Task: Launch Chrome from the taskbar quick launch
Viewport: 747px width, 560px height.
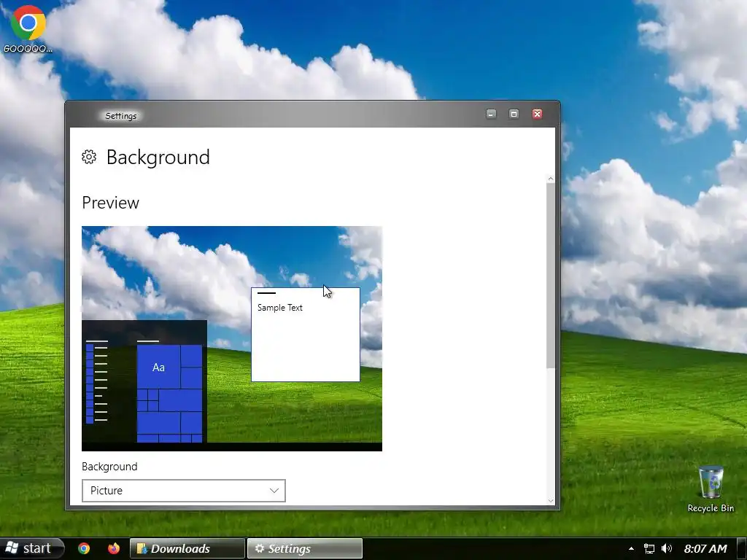Action: coord(84,548)
